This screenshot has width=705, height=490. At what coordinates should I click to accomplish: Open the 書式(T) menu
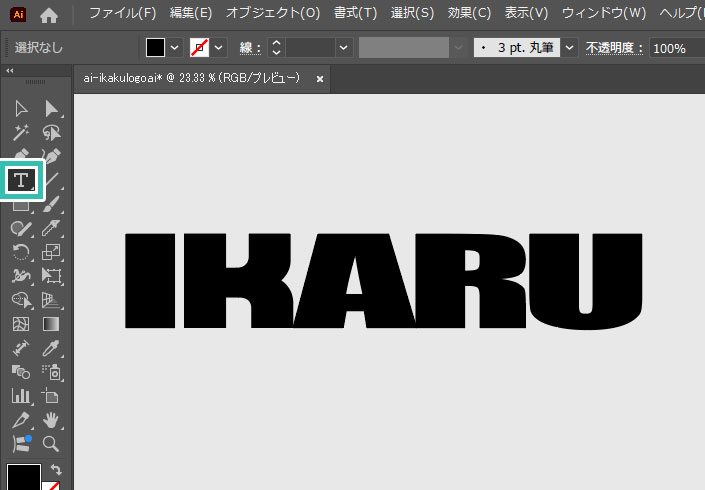click(x=355, y=13)
